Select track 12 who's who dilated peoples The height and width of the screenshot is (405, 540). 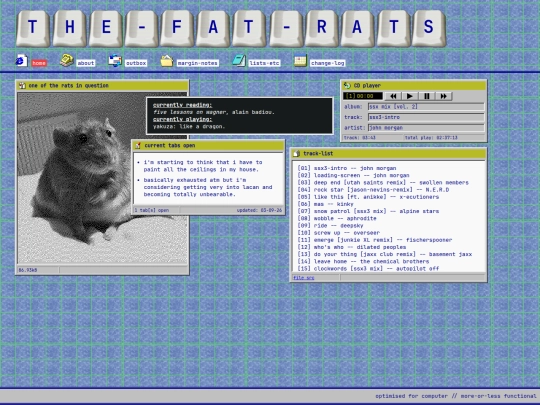(352, 247)
